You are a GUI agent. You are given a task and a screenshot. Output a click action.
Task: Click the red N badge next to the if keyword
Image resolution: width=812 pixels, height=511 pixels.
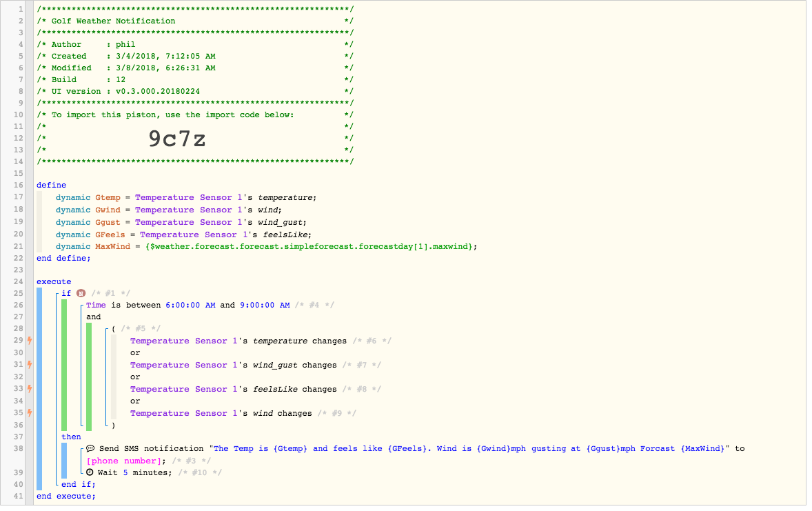tap(81, 293)
